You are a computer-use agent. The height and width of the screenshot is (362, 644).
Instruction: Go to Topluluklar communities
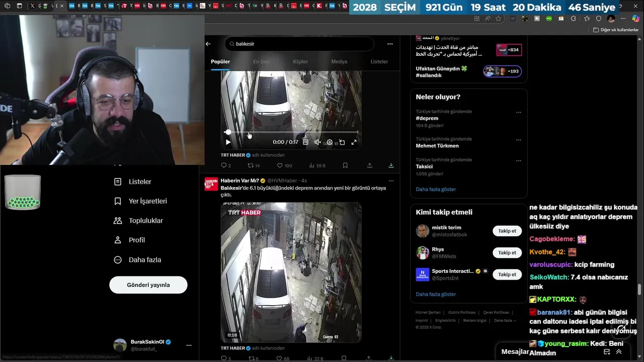[x=138, y=221]
